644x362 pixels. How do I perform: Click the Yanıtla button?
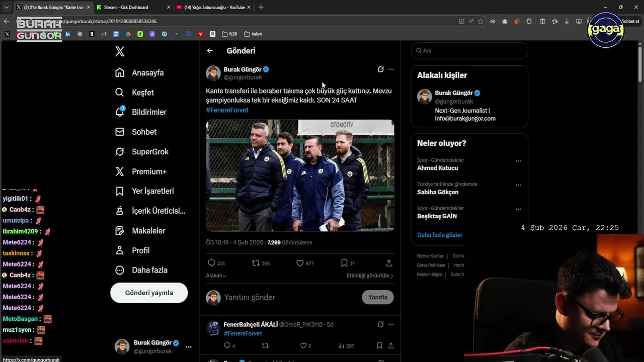coord(378,297)
